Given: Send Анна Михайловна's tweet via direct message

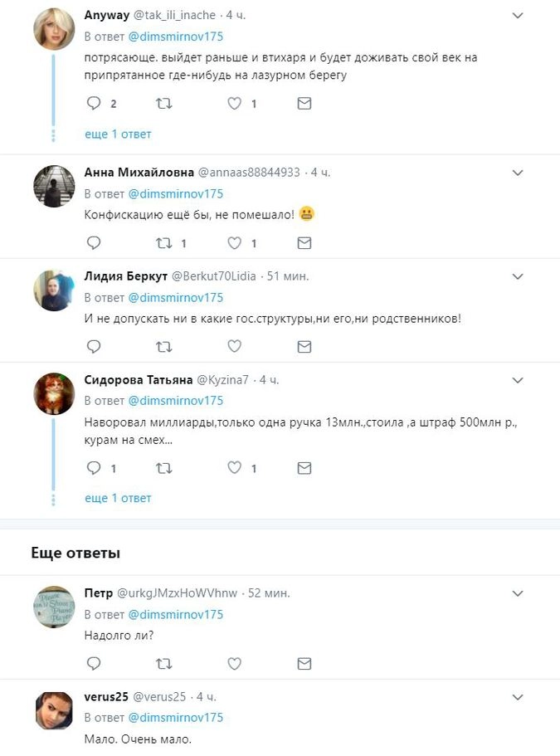Looking at the screenshot, I should (304, 243).
